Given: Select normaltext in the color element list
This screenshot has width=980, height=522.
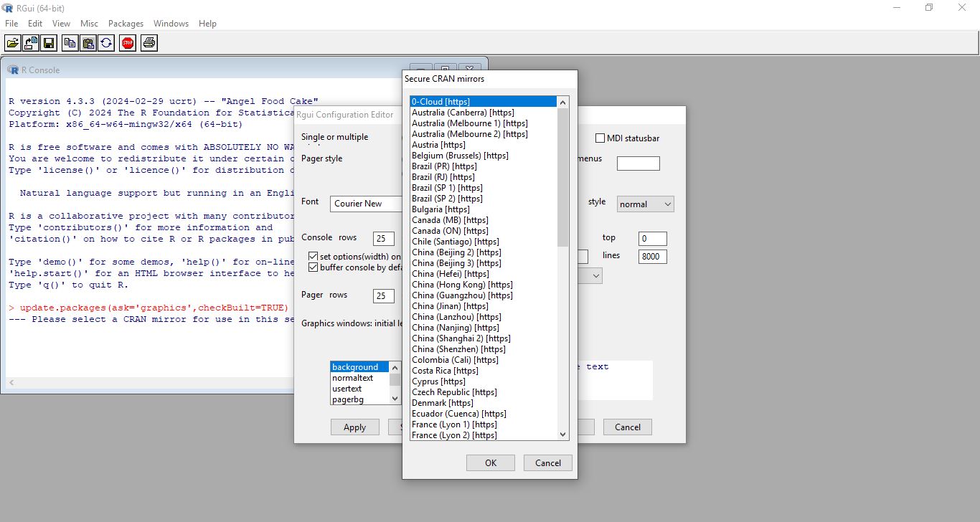Looking at the screenshot, I should tap(359, 378).
